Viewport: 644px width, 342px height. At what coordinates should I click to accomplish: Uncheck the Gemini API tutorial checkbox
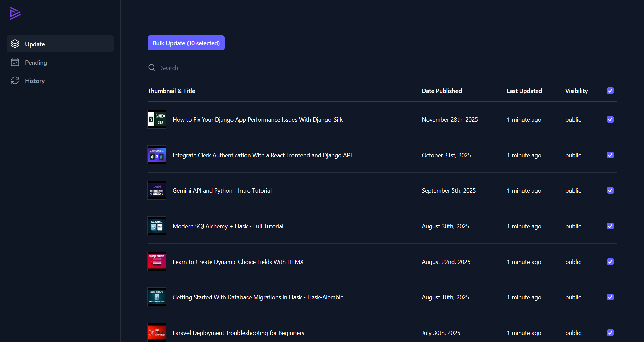click(x=610, y=190)
